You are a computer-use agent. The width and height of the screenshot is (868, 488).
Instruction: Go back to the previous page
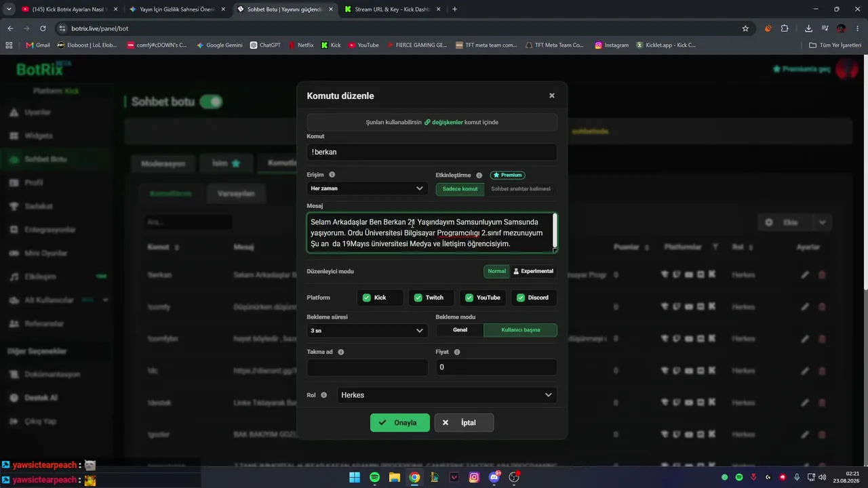[10, 28]
